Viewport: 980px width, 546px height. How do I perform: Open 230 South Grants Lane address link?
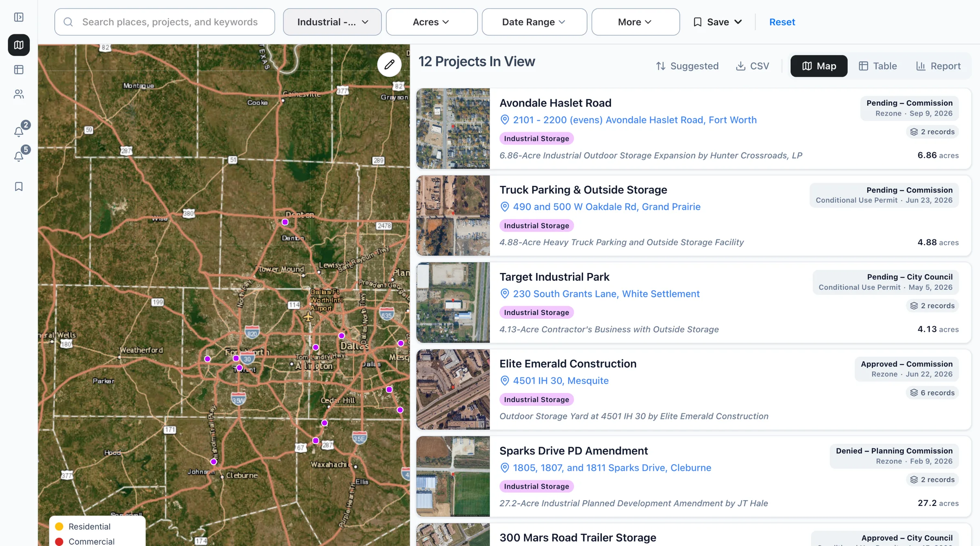coord(606,294)
